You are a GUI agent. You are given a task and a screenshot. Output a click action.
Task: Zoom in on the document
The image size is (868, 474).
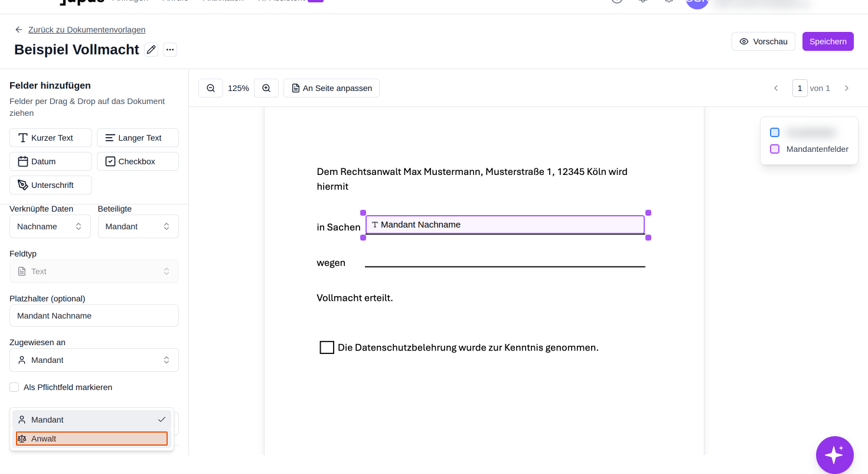point(266,88)
